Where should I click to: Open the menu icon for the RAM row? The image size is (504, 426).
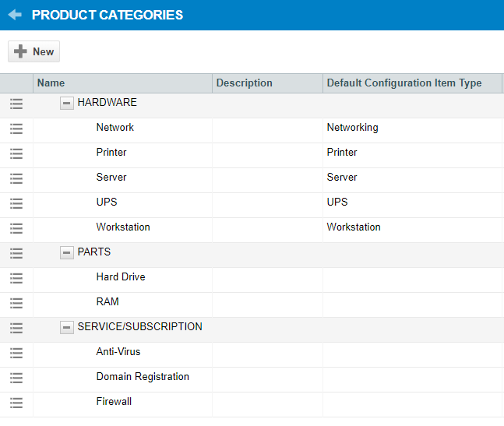16,302
